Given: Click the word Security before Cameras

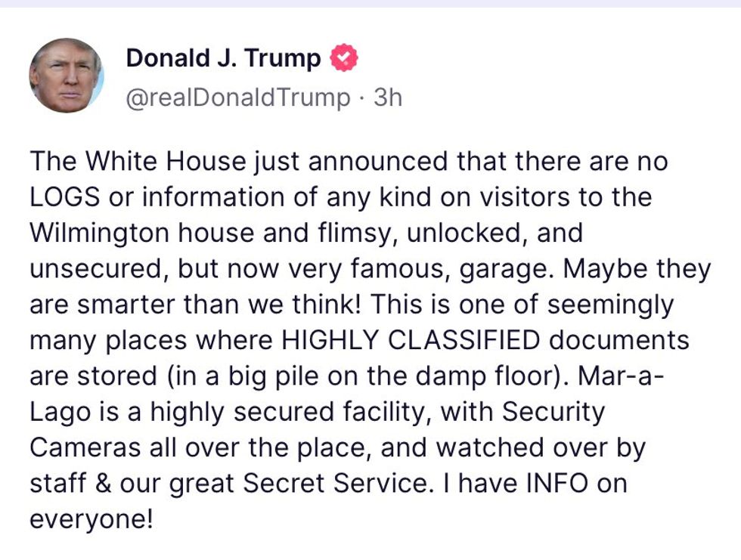Looking at the screenshot, I should tap(553, 412).
